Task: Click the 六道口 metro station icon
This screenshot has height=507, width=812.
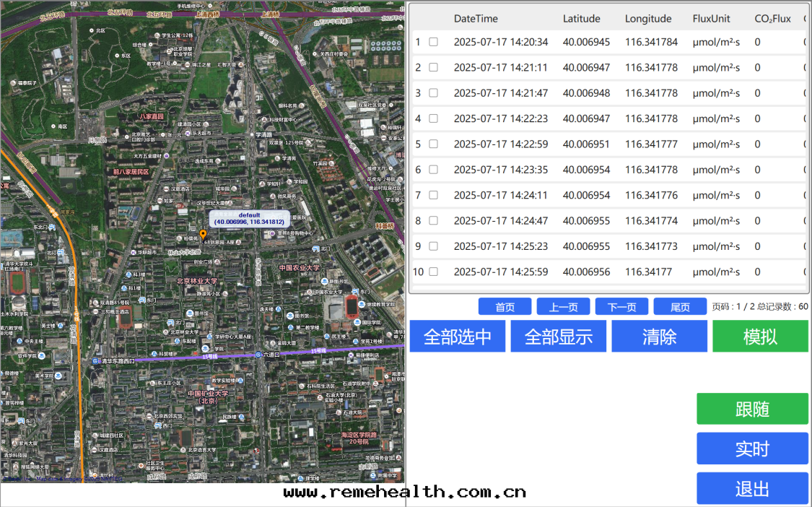Action: point(258,355)
